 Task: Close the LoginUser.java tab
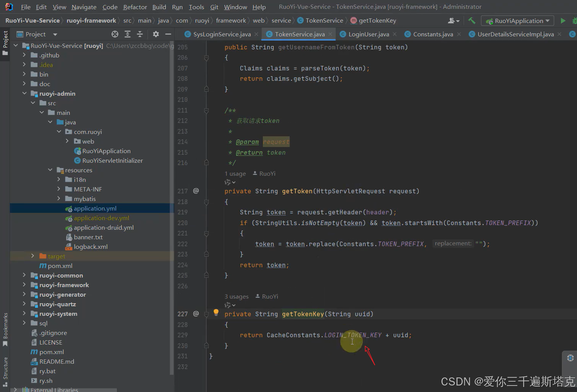click(x=395, y=34)
